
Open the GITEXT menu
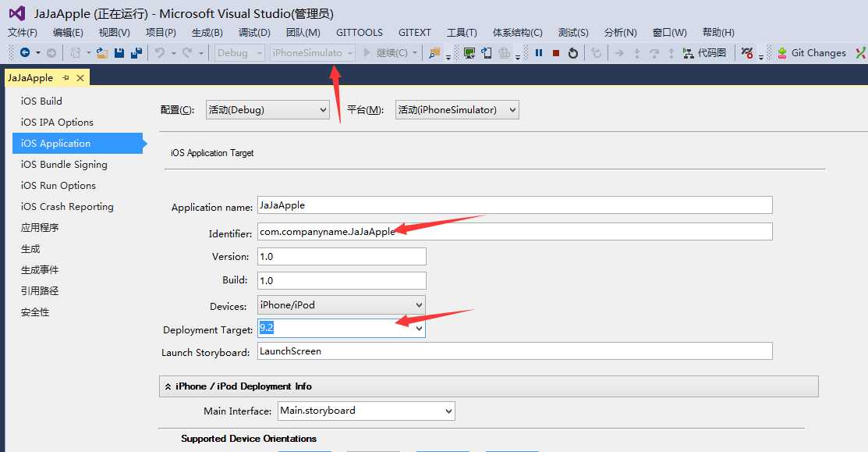(415, 32)
